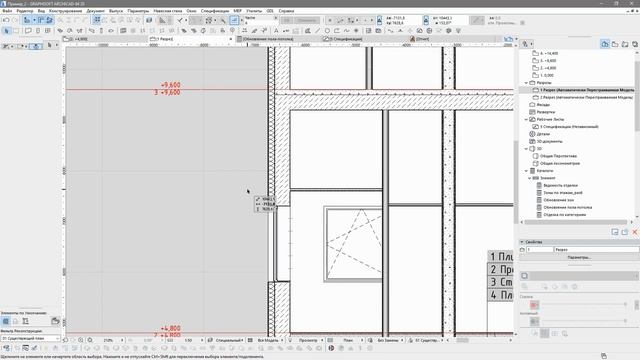Open Ведомость отделки schedule
Image resolution: width=640 pixels, height=360 pixels.
coord(557,186)
